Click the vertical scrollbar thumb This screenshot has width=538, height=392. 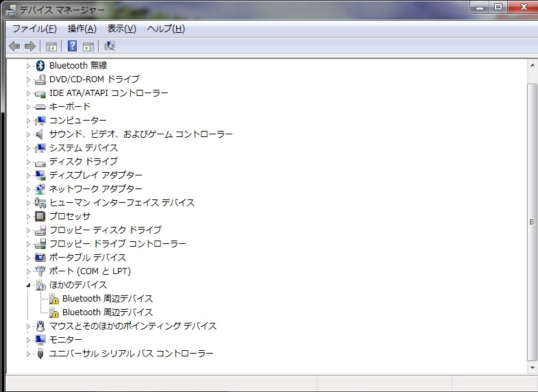[x=532, y=222]
